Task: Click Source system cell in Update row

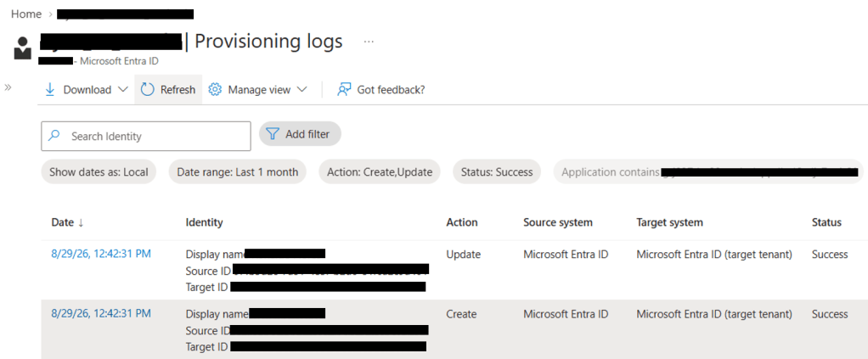Action: 566,255
